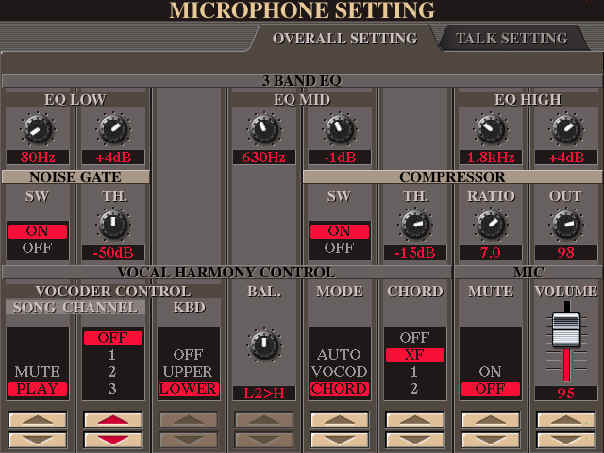Click the up arrow under KBD list
Image resolution: width=604 pixels, height=453 pixels.
[188, 420]
